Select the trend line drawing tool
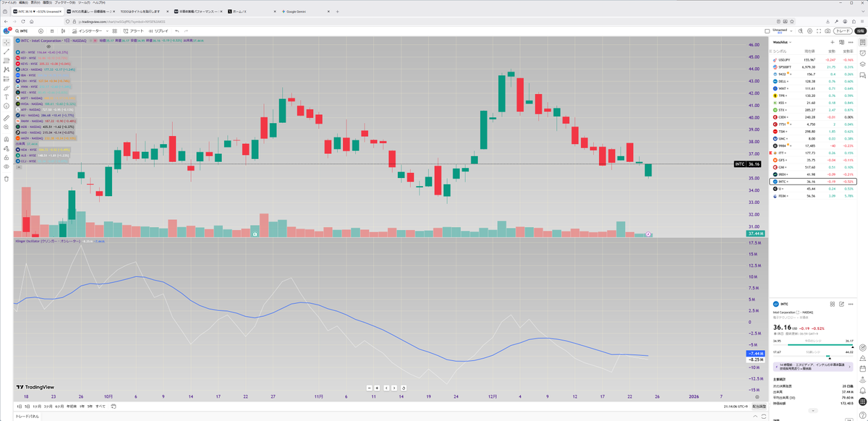 coord(7,51)
